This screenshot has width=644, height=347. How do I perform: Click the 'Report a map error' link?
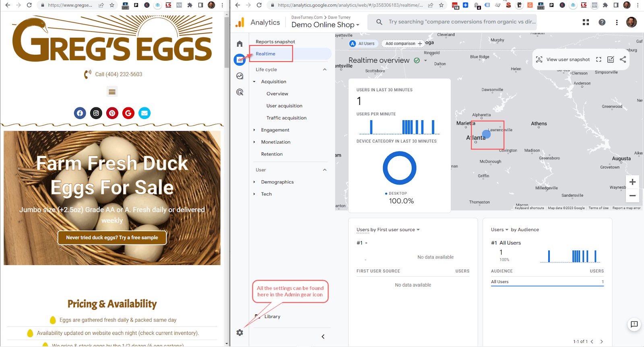pyautogui.click(x=626, y=208)
